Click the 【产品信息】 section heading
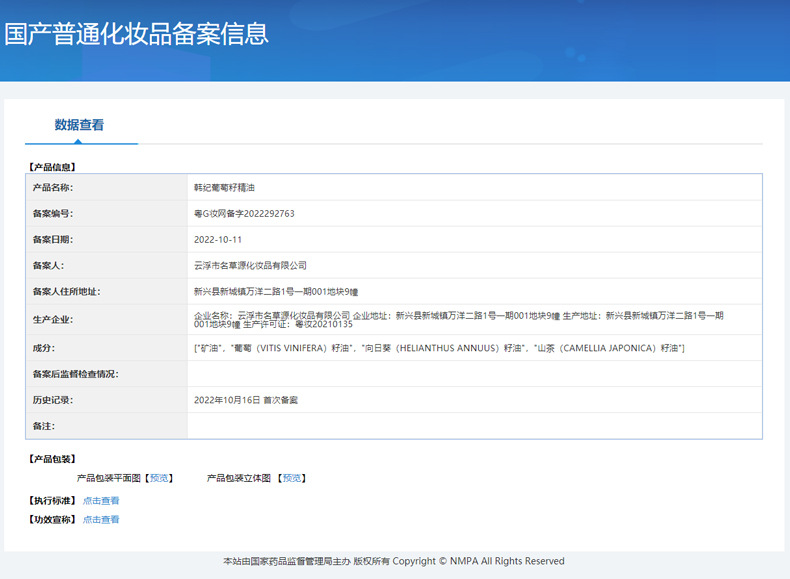 [51, 167]
